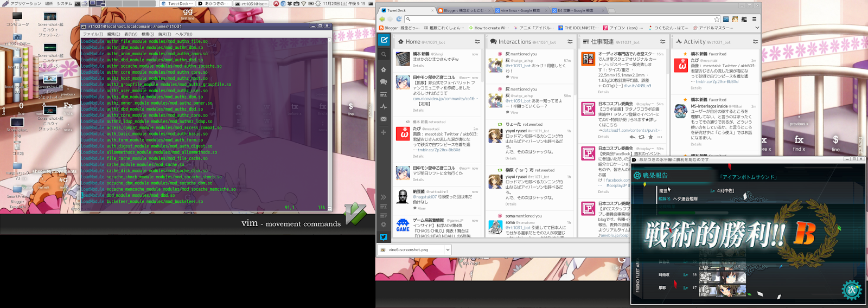Image resolution: width=868 pixels, height=308 pixels.
Task: Open a new browser tab
Action: [x=611, y=10]
